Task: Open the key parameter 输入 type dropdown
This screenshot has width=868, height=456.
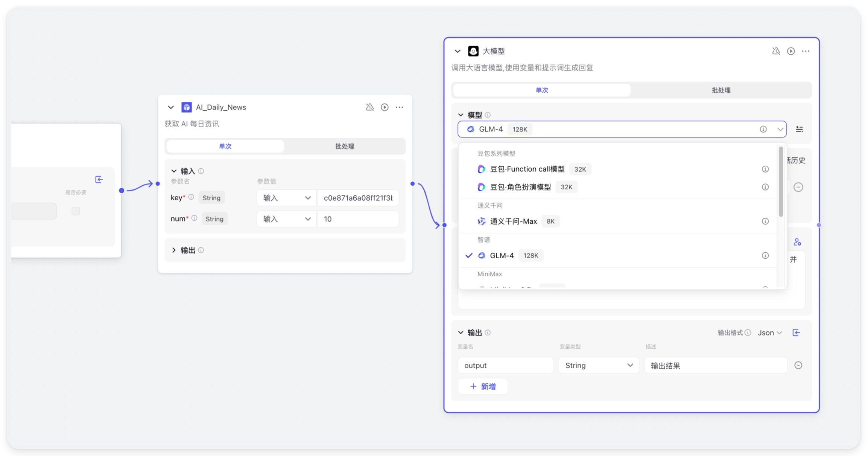Action: pyautogui.click(x=286, y=198)
